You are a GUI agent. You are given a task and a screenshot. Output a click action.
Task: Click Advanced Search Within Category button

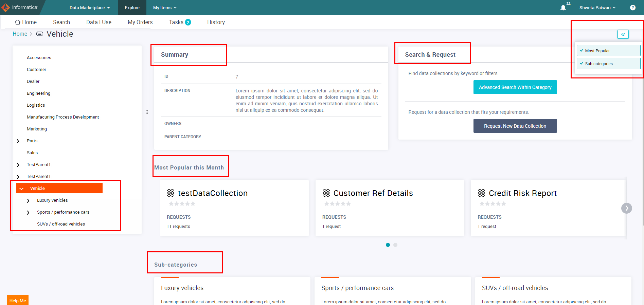pyautogui.click(x=515, y=87)
